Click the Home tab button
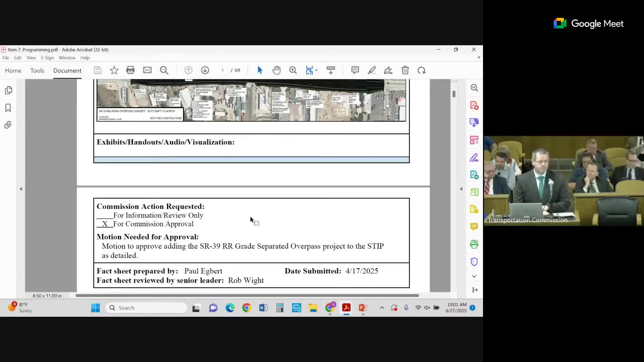The image size is (644, 362). pos(13,70)
